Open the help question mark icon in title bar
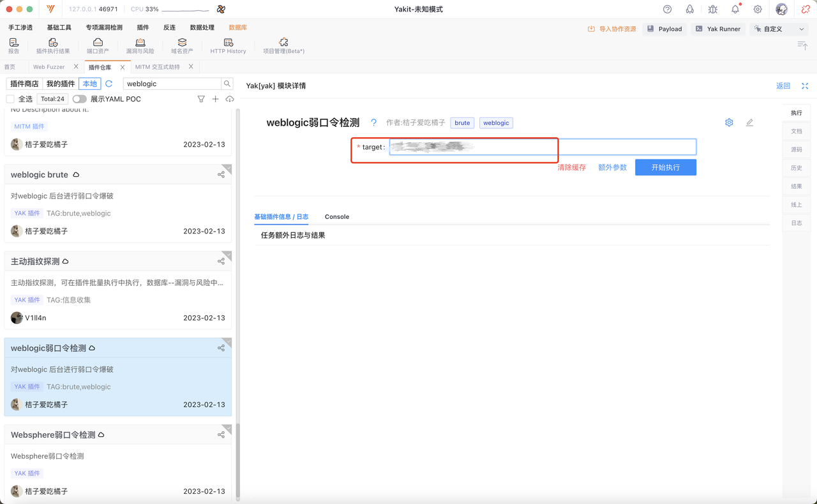Viewport: 817px width, 504px height. pos(668,10)
